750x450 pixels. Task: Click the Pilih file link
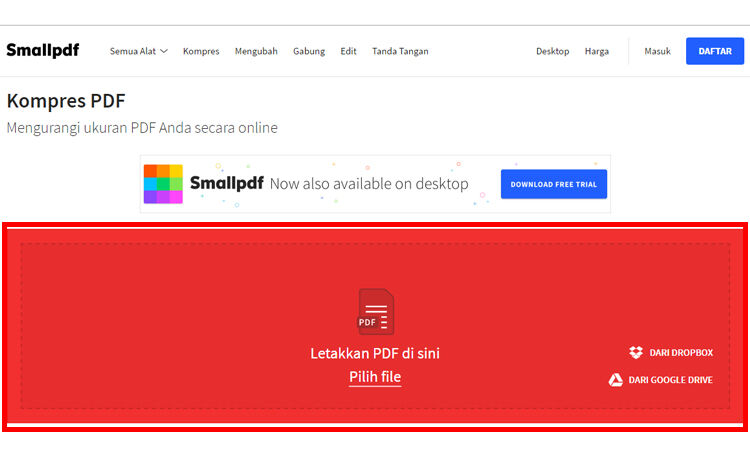point(375,377)
